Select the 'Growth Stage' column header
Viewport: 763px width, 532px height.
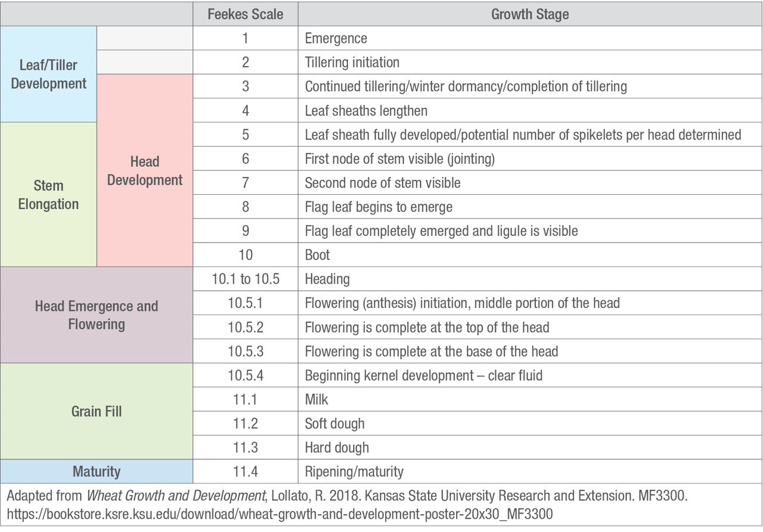[x=530, y=14]
